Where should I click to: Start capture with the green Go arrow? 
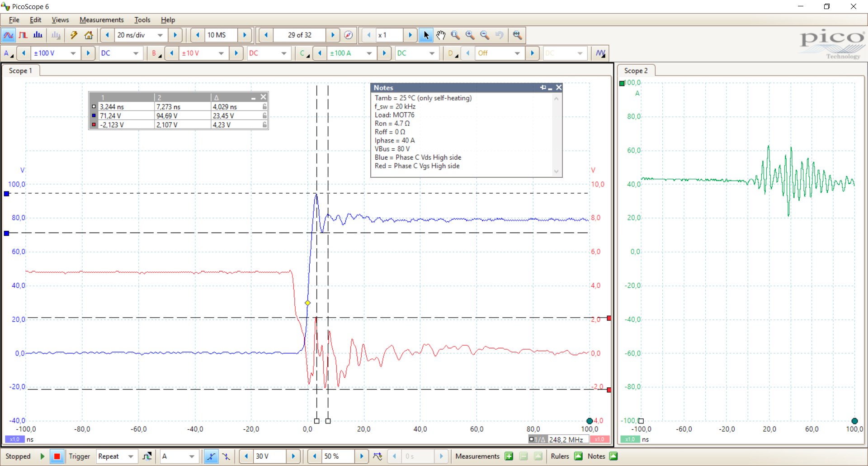pyautogui.click(x=42, y=456)
